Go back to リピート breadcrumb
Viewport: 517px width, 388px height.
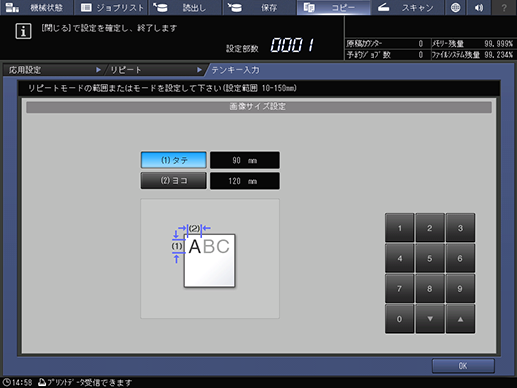[155, 70]
